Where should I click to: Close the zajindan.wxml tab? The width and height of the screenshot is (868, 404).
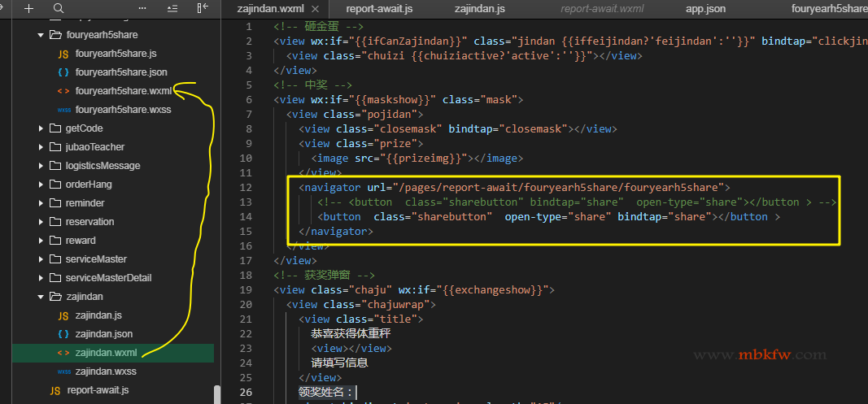313,9
